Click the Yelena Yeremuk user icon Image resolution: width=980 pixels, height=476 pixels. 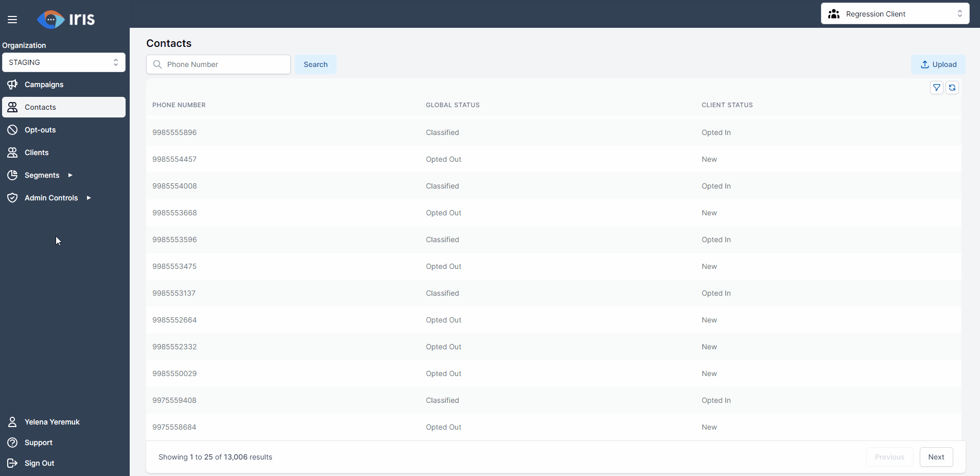click(x=12, y=422)
